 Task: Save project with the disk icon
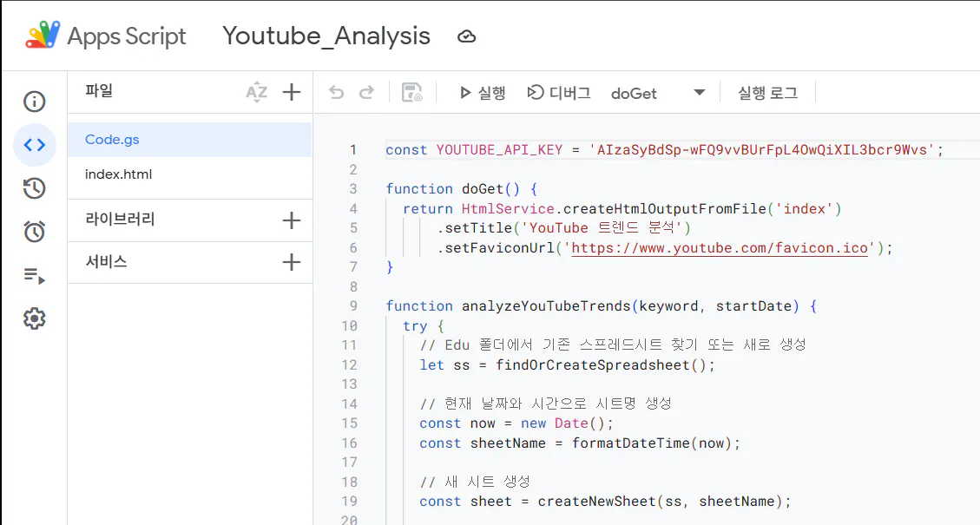(x=411, y=93)
